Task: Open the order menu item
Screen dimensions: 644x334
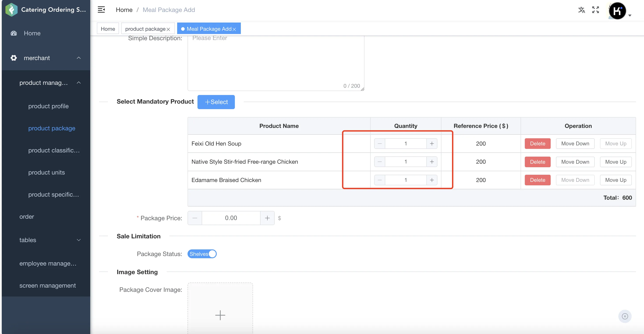Action: coord(27,217)
